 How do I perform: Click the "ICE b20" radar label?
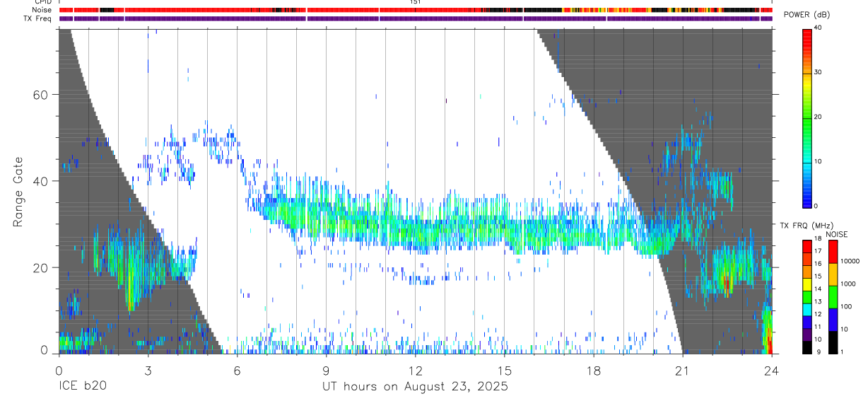pos(81,387)
